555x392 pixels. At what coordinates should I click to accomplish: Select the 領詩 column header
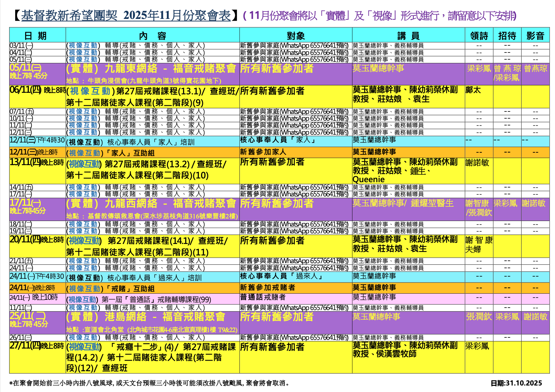point(479,36)
